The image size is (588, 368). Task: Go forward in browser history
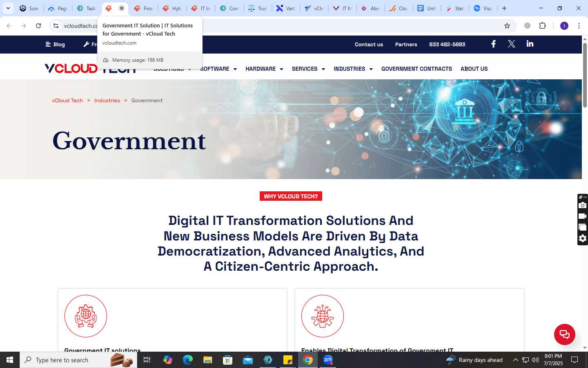pos(24,26)
